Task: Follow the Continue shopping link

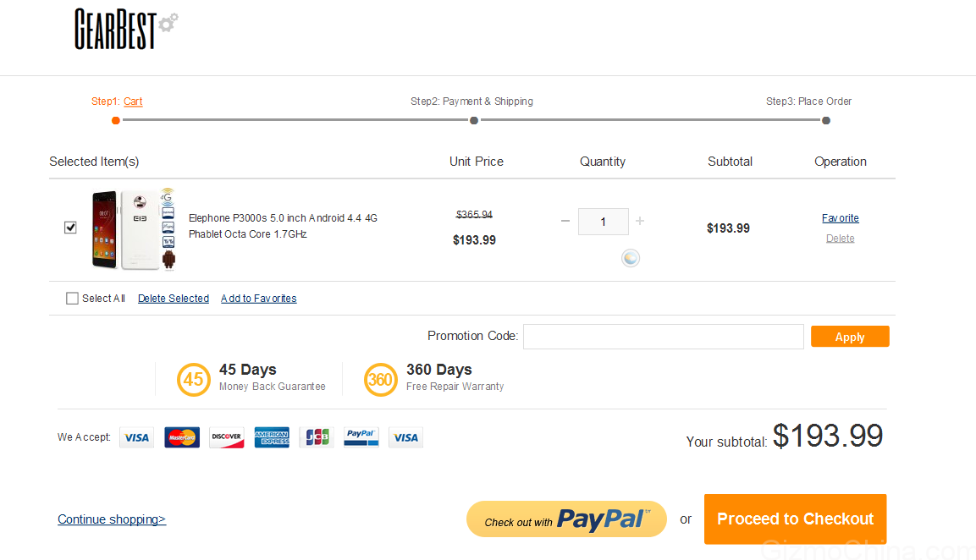Action: coord(112,519)
